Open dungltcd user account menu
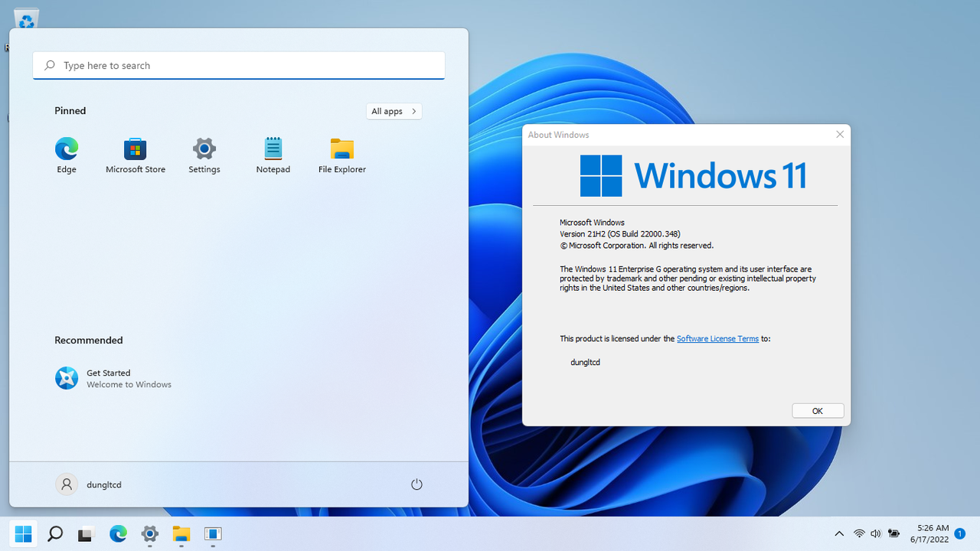Screen dimensions: 980x551 [89, 484]
